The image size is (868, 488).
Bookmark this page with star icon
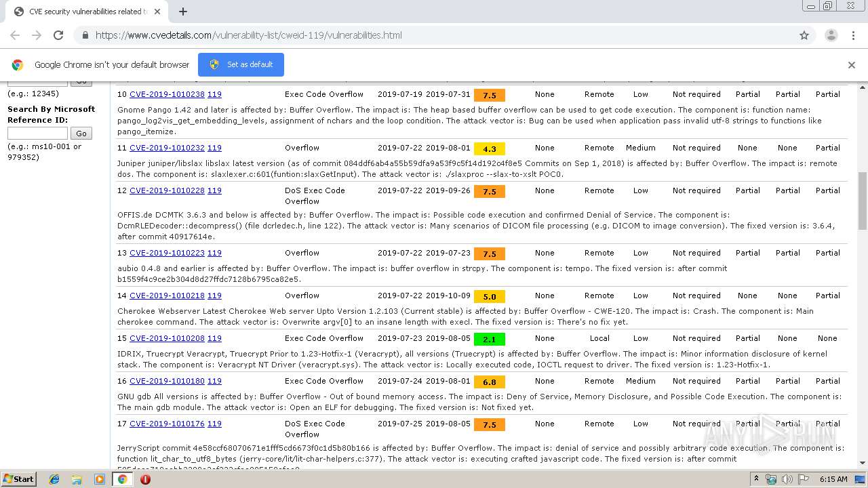804,35
